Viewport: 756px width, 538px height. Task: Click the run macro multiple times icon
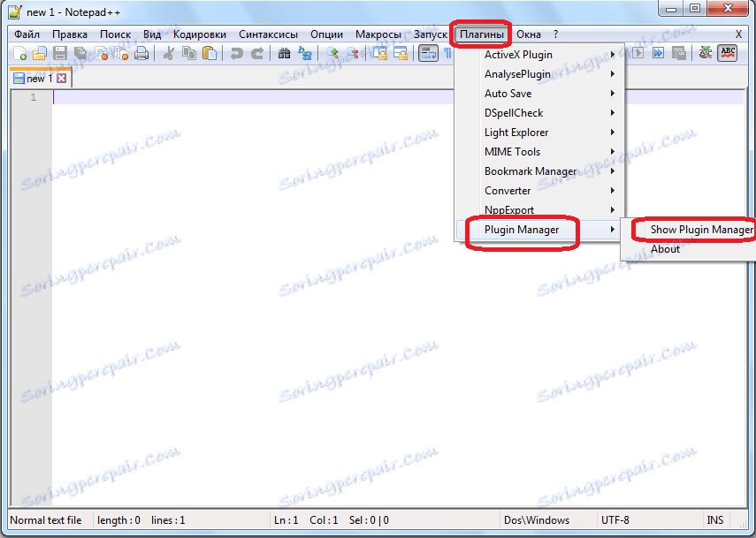point(658,53)
